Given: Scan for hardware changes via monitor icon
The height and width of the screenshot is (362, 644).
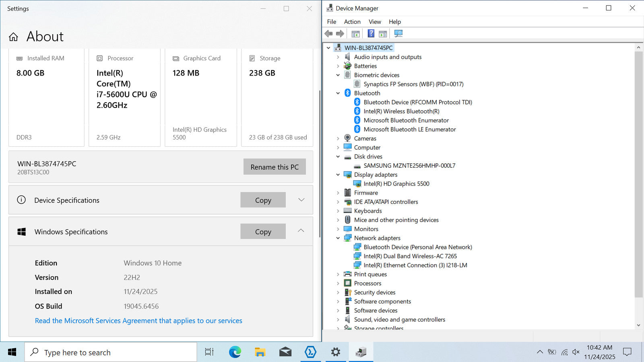Looking at the screenshot, I should (x=398, y=34).
